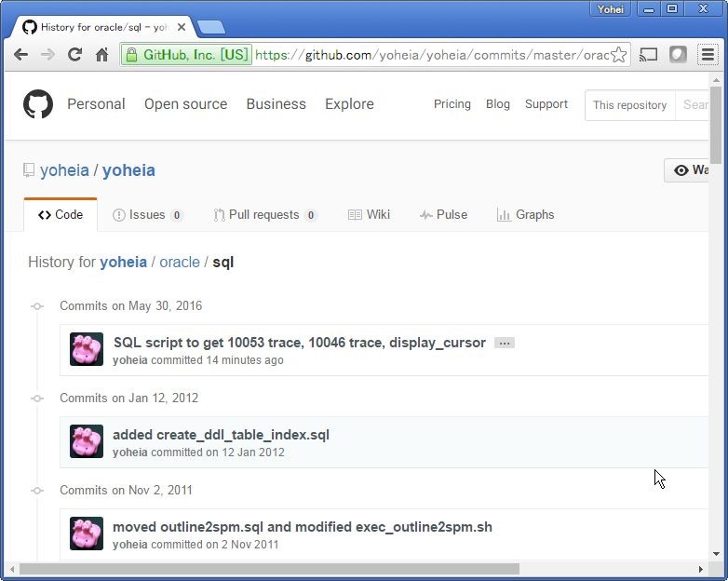The width and height of the screenshot is (728, 581).
Task: Click vertical scrollbar down arrow
Action: 716,554
